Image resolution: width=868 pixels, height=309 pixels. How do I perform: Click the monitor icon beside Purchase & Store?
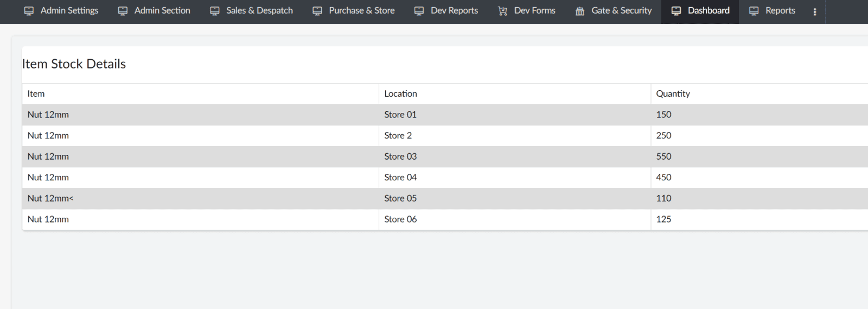click(x=317, y=11)
